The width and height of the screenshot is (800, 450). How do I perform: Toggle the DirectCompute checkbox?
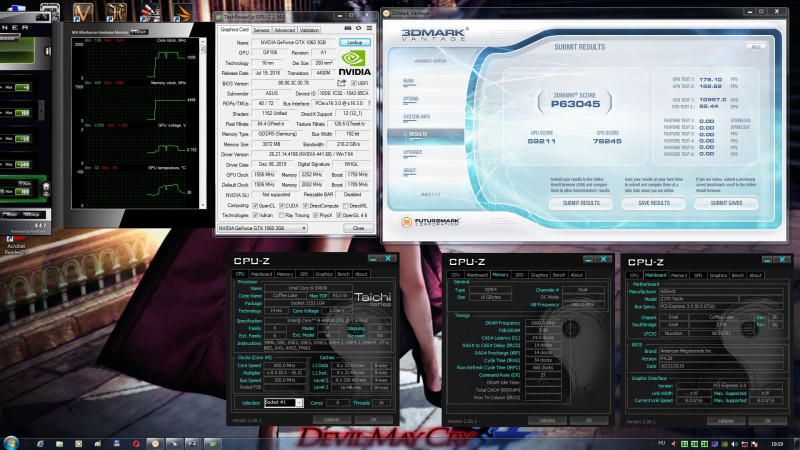(x=306, y=206)
